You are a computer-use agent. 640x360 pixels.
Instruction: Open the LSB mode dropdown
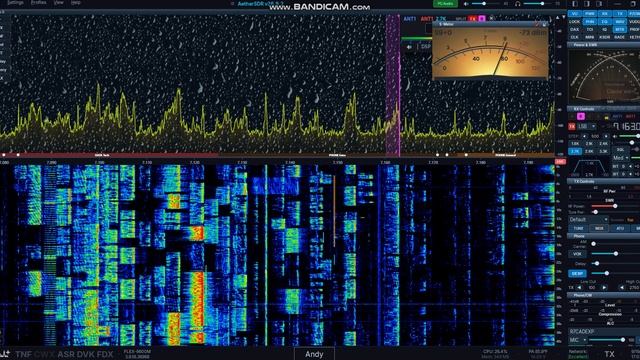(587, 126)
